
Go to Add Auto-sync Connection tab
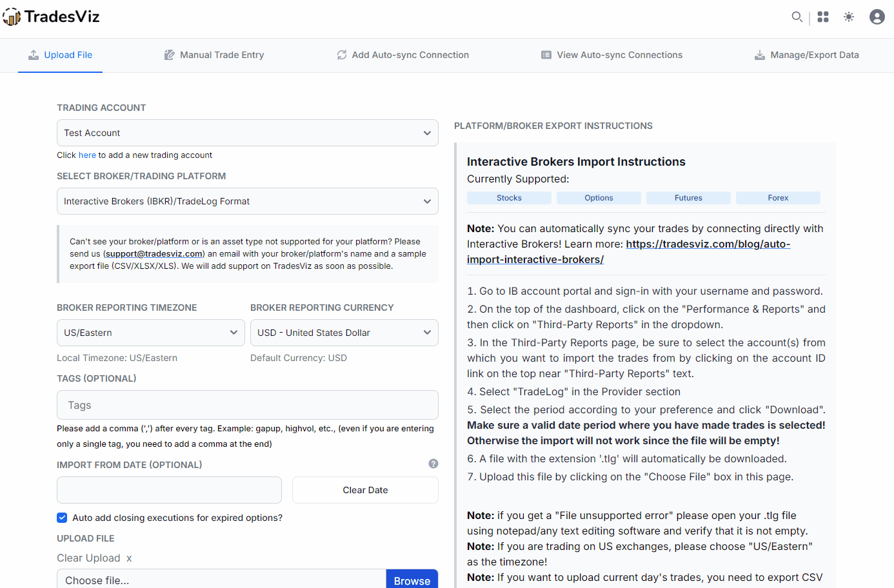[402, 55]
